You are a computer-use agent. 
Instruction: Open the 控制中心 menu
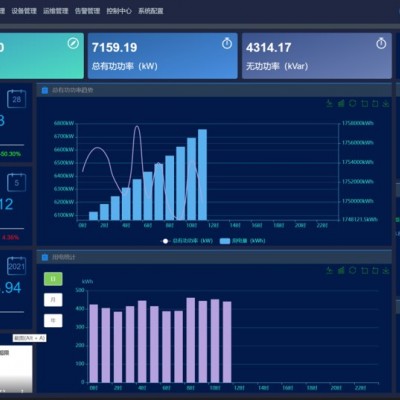click(119, 11)
